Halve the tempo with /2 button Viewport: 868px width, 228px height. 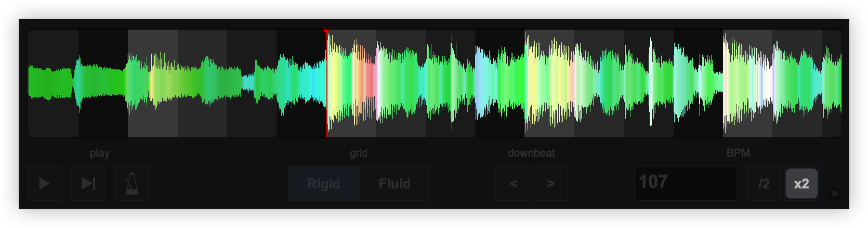764,184
